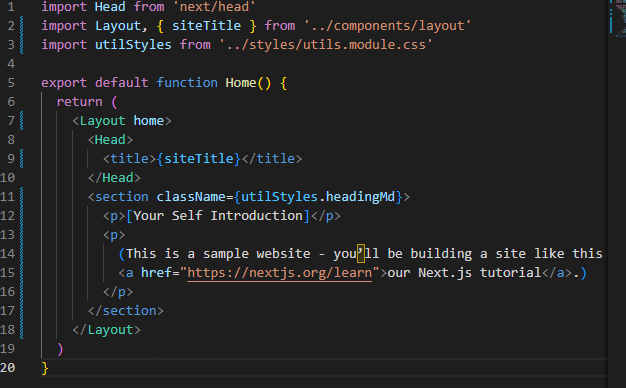Click the 'home' attribute on the Layout tag

click(149, 121)
